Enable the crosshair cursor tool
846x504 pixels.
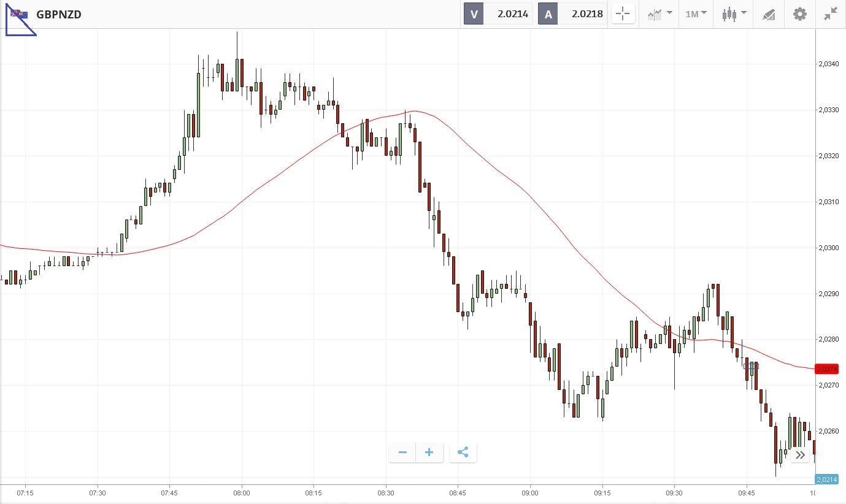[623, 14]
